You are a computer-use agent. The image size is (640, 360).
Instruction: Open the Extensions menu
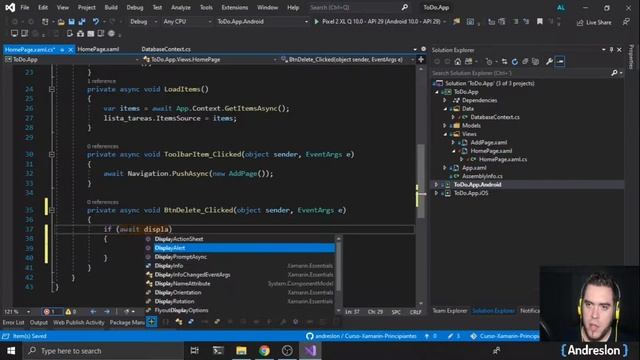coord(235,7)
